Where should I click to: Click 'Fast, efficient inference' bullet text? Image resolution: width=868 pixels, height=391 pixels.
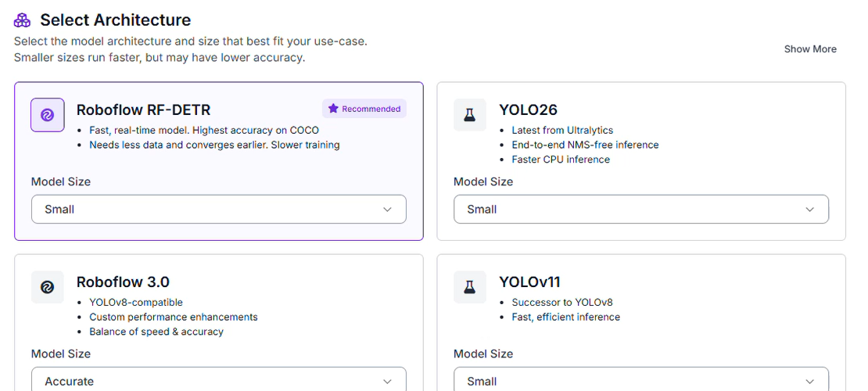pyautogui.click(x=565, y=317)
